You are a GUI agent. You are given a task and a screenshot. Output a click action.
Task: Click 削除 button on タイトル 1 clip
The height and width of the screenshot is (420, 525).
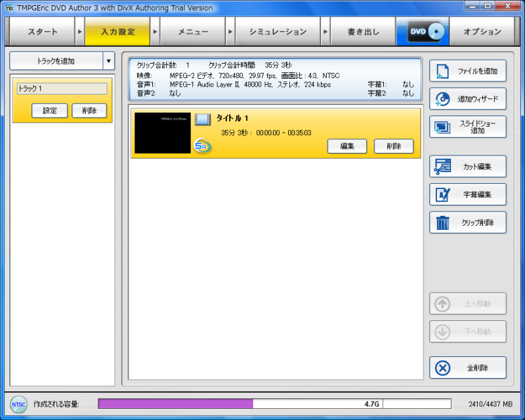point(394,146)
